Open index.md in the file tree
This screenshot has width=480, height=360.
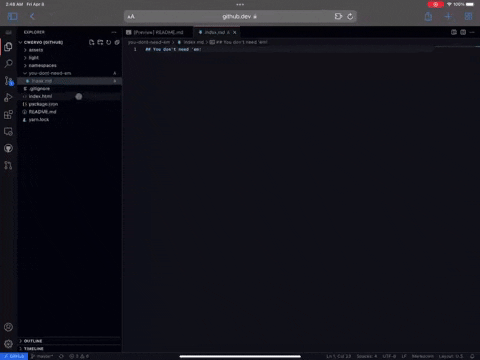[70, 81]
